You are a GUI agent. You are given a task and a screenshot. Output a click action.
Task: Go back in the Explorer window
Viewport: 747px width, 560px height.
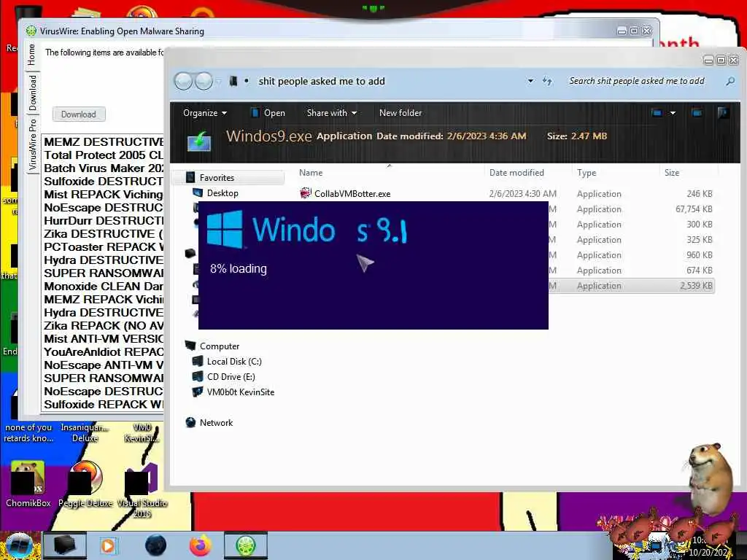pyautogui.click(x=183, y=82)
